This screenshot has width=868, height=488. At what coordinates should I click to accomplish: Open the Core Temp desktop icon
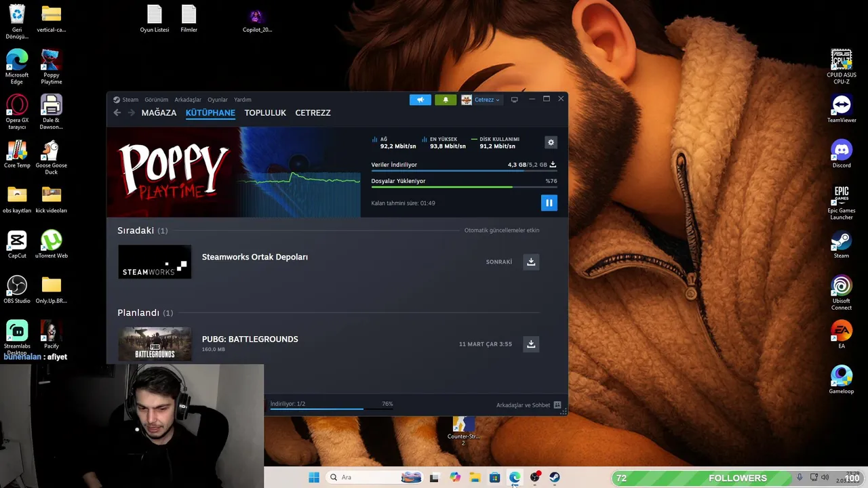17,154
